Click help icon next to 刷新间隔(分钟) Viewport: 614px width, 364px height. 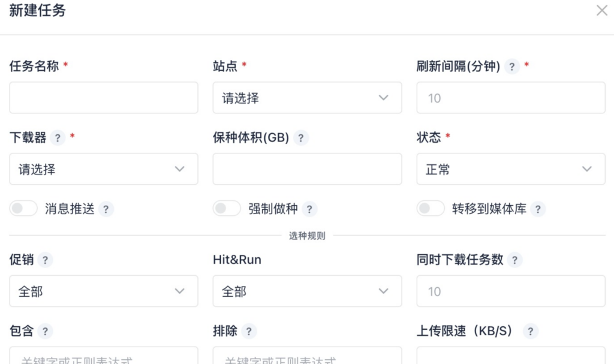point(511,67)
